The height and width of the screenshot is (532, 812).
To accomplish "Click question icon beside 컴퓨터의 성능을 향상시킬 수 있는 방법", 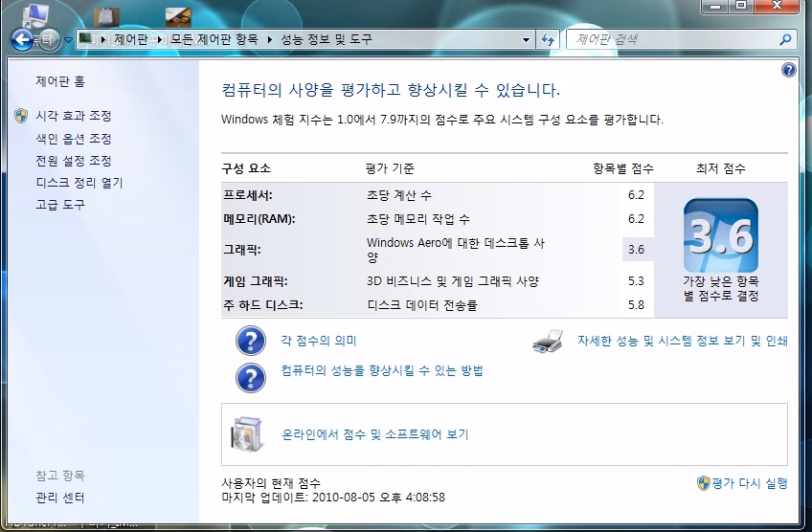I will point(251,378).
